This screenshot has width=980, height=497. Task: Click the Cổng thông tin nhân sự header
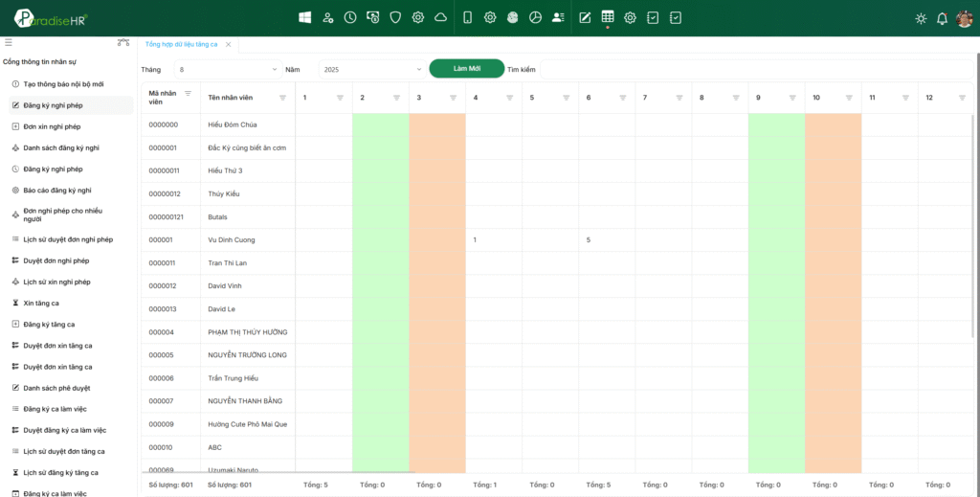point(40,62)
